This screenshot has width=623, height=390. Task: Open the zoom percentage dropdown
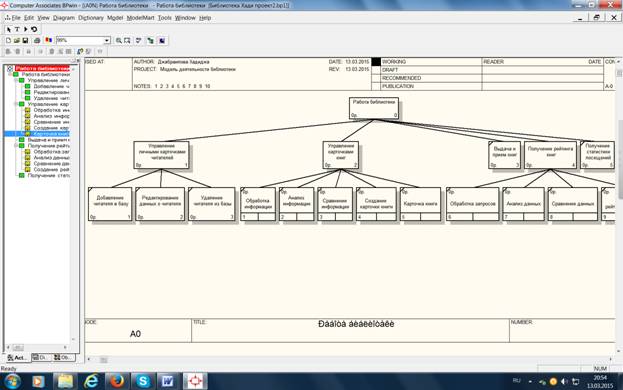[107, 41]
